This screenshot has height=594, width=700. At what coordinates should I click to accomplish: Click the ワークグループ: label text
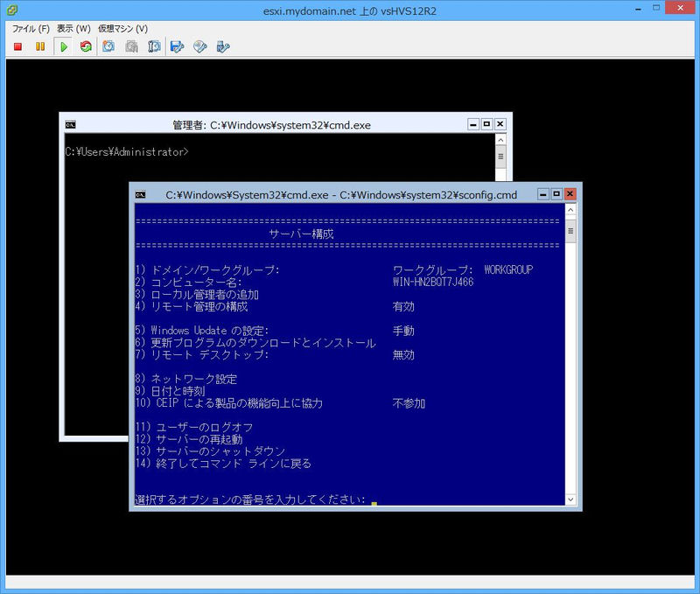[432, 270]
